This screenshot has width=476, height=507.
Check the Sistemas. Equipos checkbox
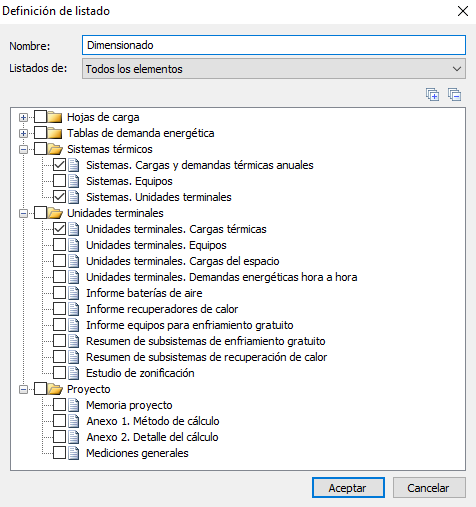click(59, 181)
